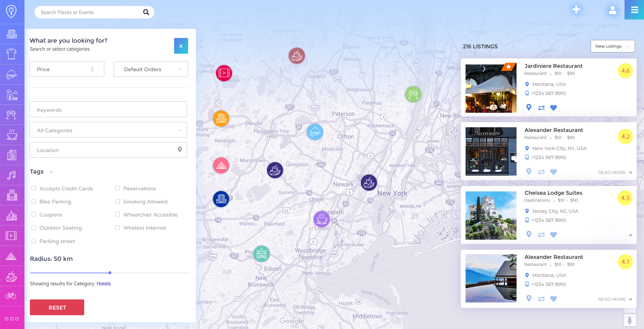The width and height of the screenshot is (644, 329).
Task: Select the bicycle category in sidebar
Action: click(x=11, y=296)
